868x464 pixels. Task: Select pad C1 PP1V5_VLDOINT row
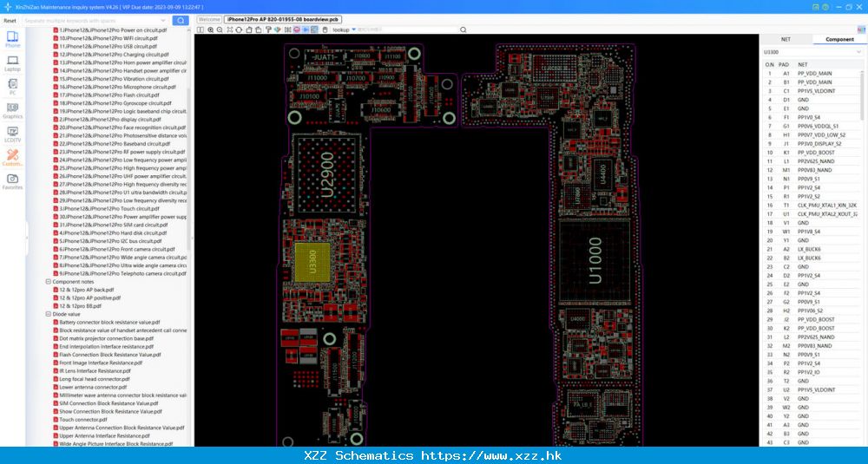(x=812, y=91)
